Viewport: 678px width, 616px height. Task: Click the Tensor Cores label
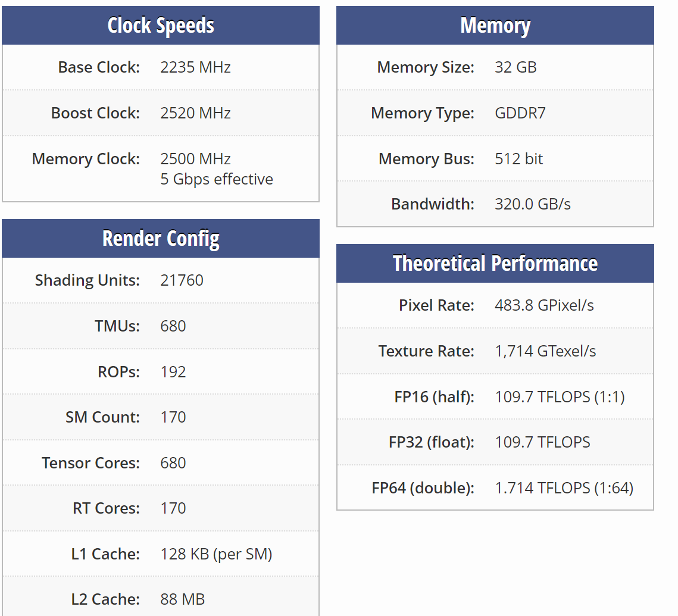(x=91, y=464)
